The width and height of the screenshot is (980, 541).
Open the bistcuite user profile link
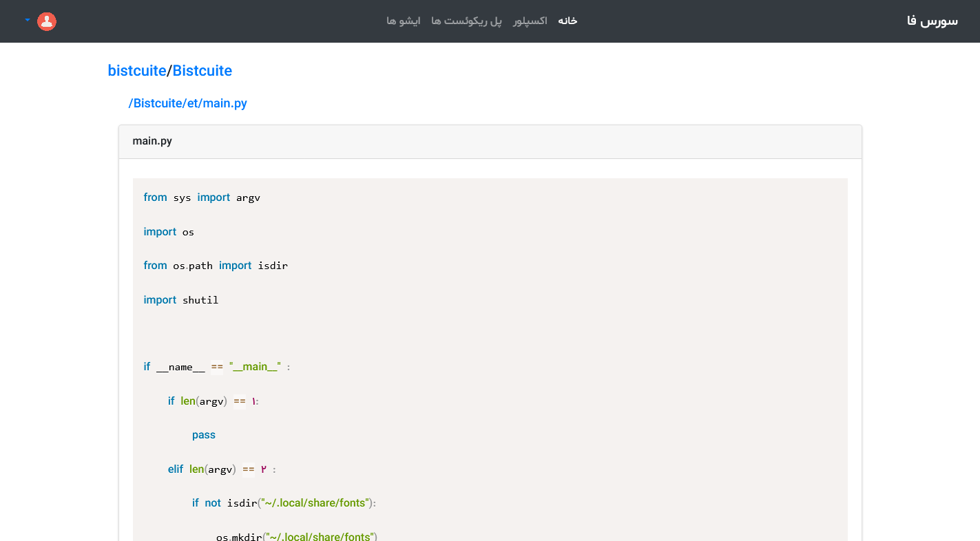tap(137, 71)
